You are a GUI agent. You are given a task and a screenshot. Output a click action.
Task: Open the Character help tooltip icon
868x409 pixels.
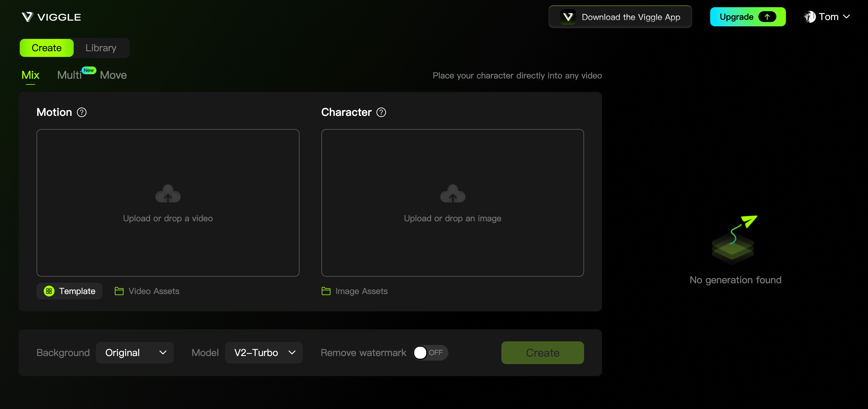pyautogui.click(x=381, y=112)
